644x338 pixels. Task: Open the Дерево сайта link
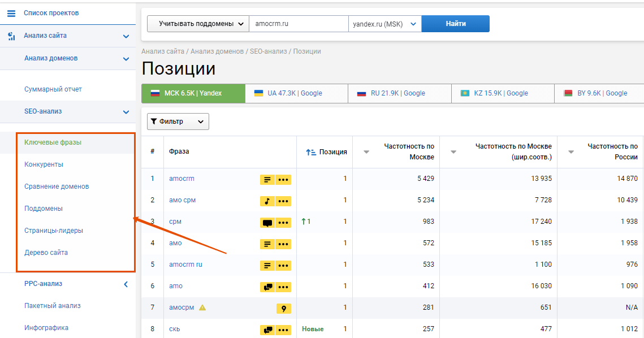[46, 253]
